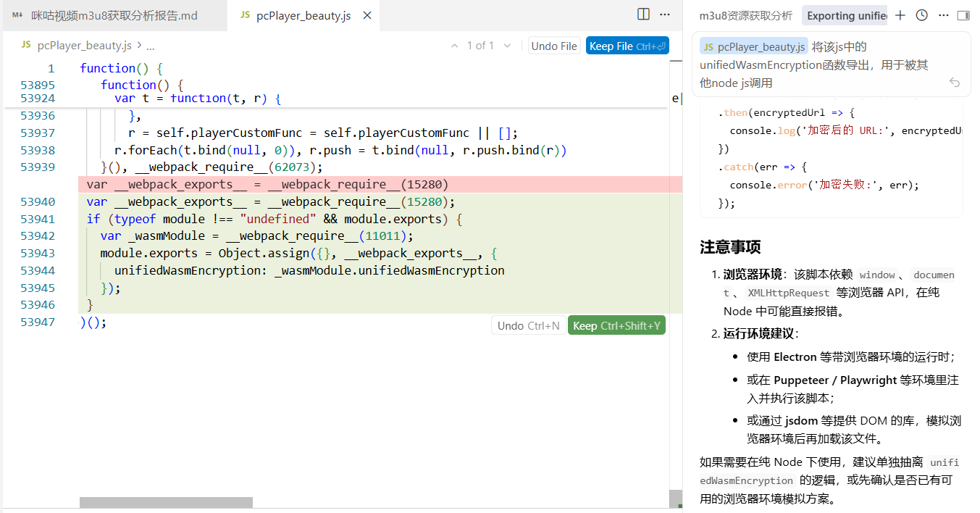Image resolution: width=980 pixels, height=513 pixels.
Task: Open chat history with the clock icon
Action: coord(921,15)
